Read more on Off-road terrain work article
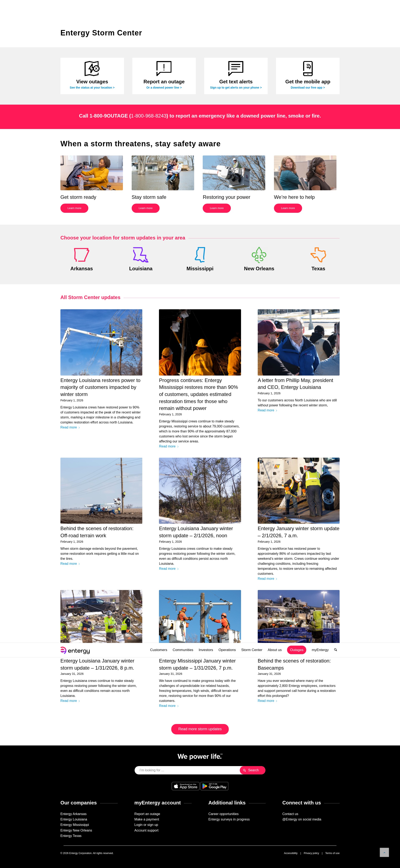 [70, 563]
